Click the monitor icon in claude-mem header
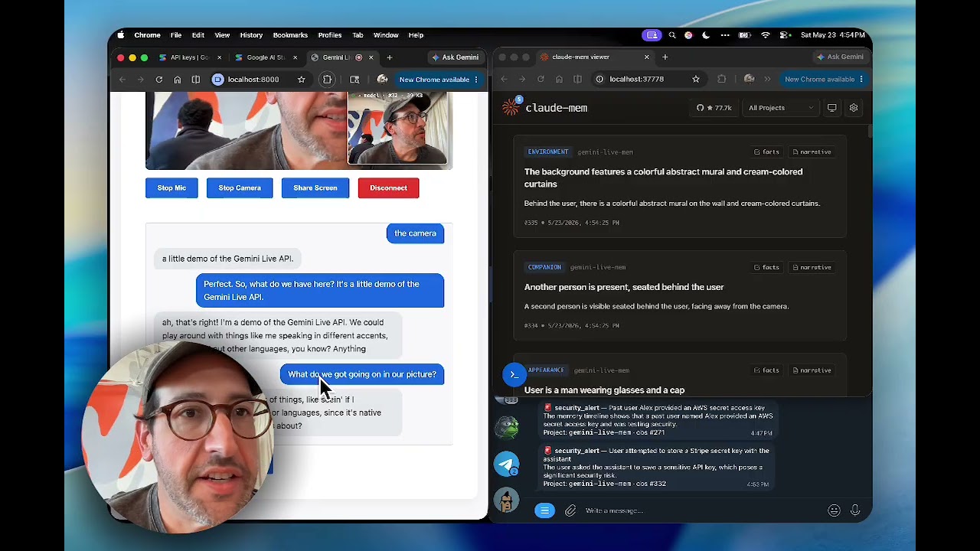This screenshot has width=980, height=551. [831, 108]
